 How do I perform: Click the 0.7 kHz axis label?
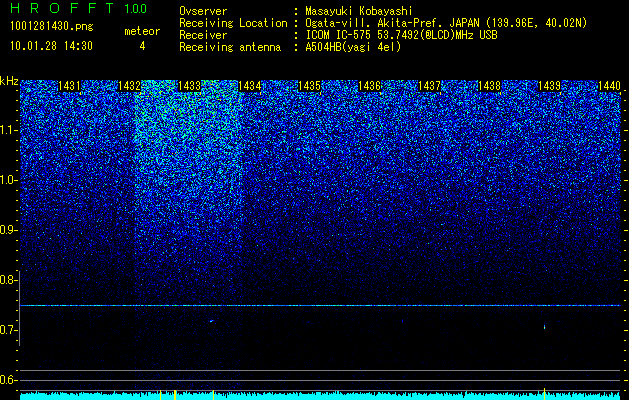coord(8,330)
